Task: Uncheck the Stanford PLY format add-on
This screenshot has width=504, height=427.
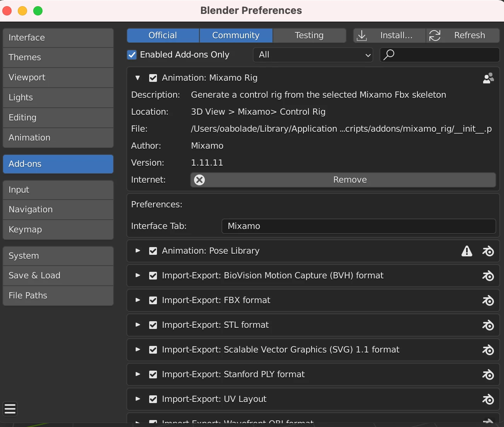Action: tap(153, 374)
